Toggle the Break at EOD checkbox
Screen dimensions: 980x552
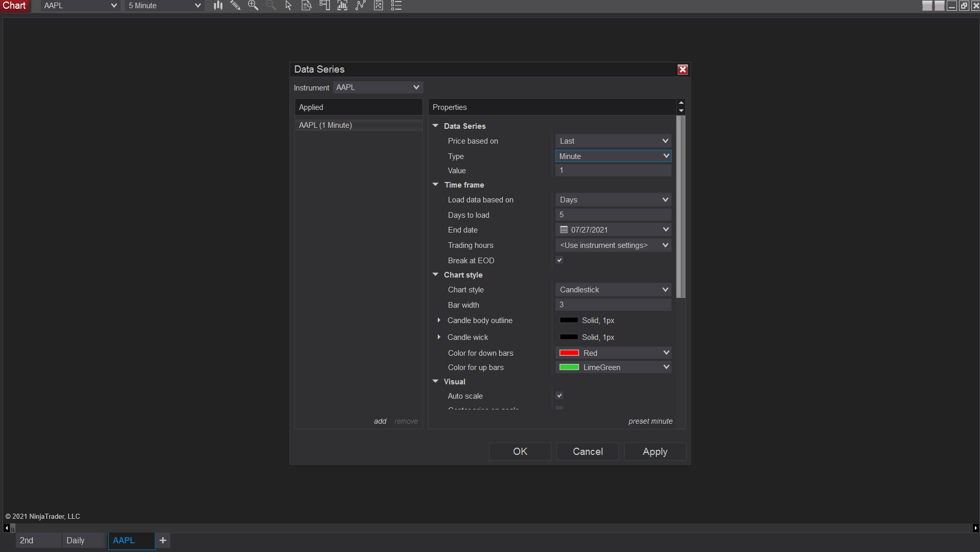click(x=560, y=260)
